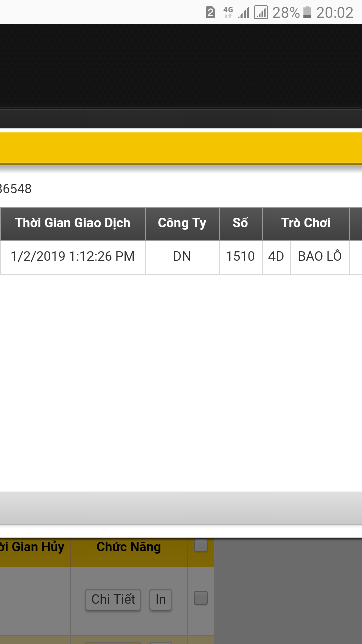Click the Chức Năng column header
362x644 pixels.
(129, 547)
